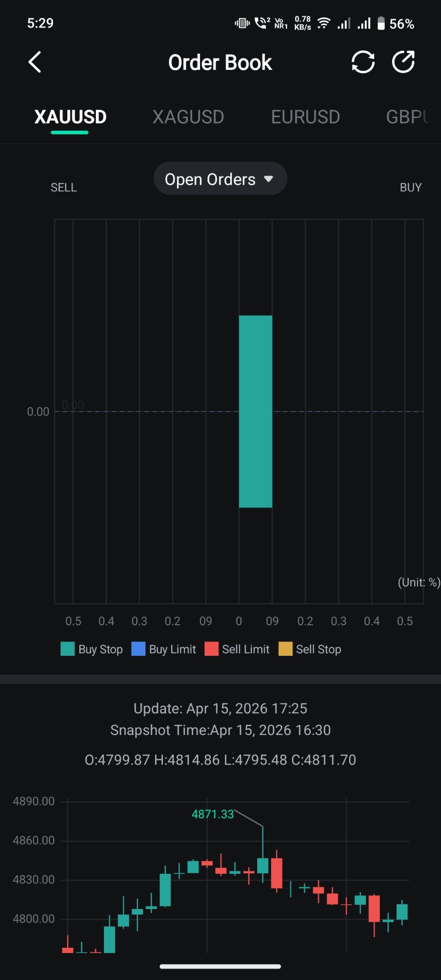Screen dimensions: 441x980
Task: Tap the dropdown arrow beside Open Orders
Action: click(x=268, y=179)
